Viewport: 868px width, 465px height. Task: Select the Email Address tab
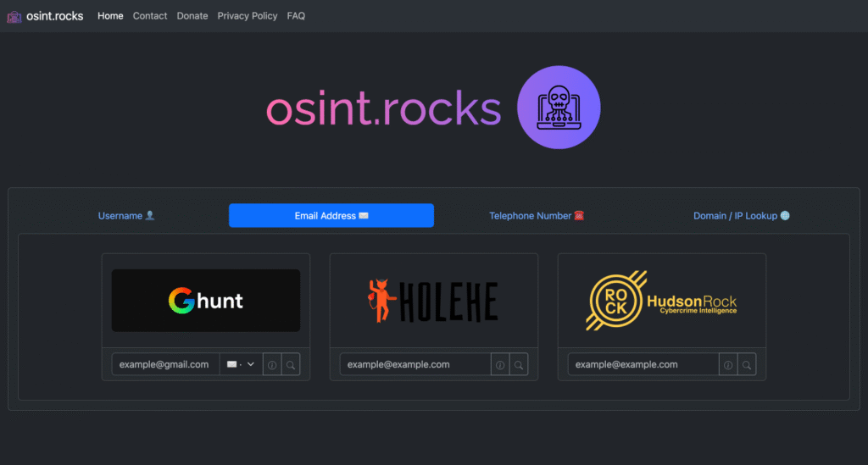click(x=331, y=216)
